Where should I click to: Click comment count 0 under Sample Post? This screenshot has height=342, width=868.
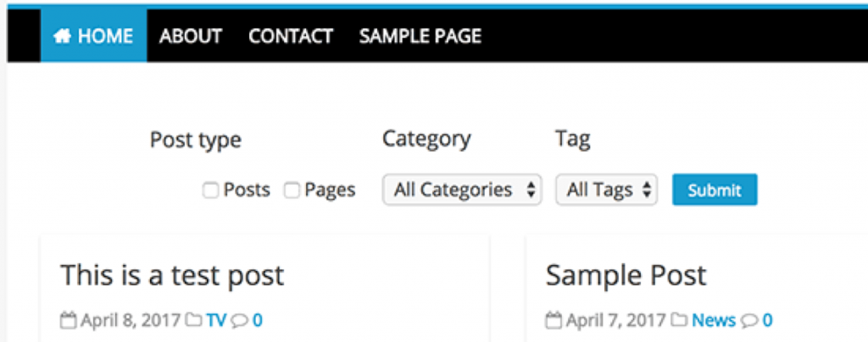click(767, 321)
